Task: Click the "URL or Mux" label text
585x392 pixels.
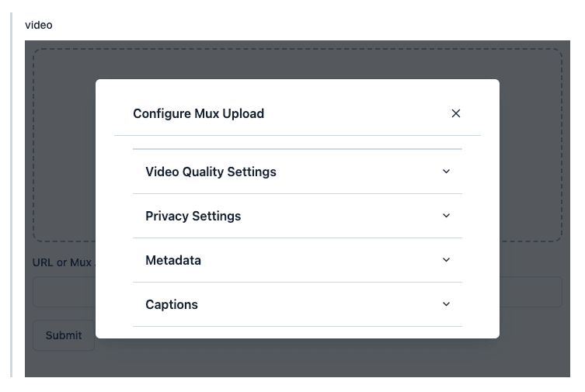Action: (x=62, y=262)
